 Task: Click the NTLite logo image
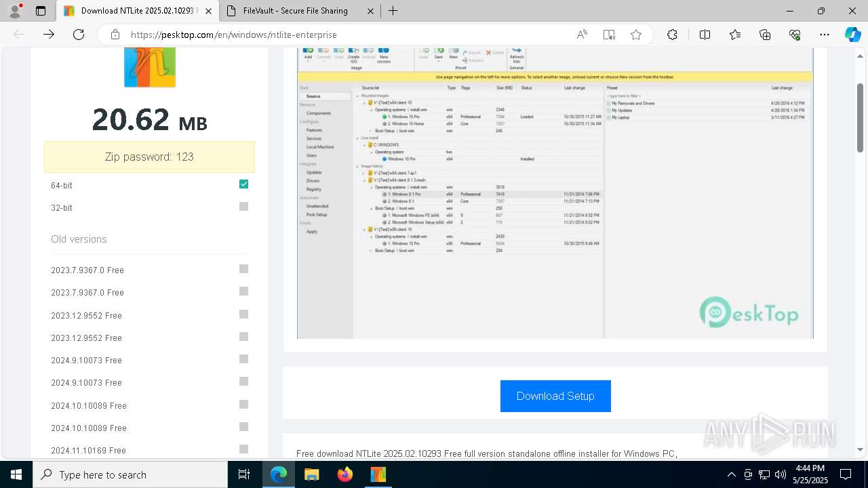pyautogui.click(x=150, y=68)
